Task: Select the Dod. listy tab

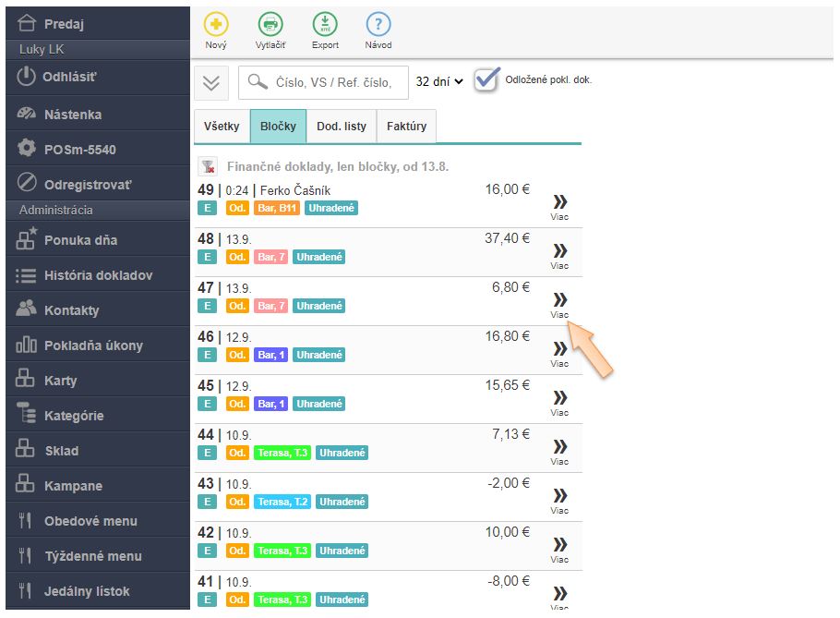Action: tap(342, 127)
